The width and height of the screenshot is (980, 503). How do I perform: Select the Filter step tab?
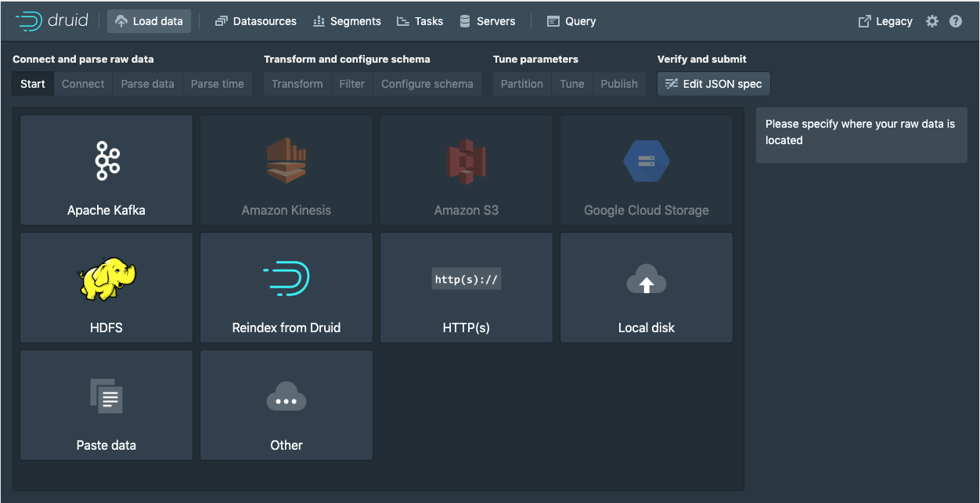pyautogui.click(x=351, y=84)
